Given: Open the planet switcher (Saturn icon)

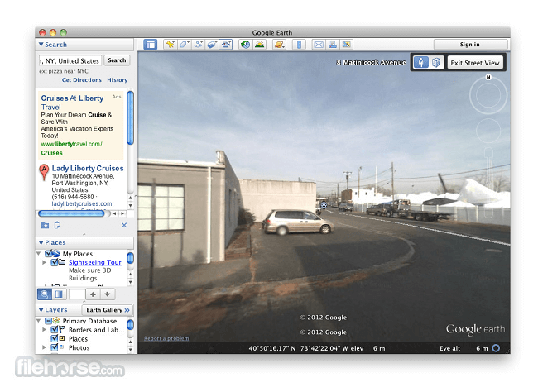Looking at the screenshot, I should [x=279, y=45].
